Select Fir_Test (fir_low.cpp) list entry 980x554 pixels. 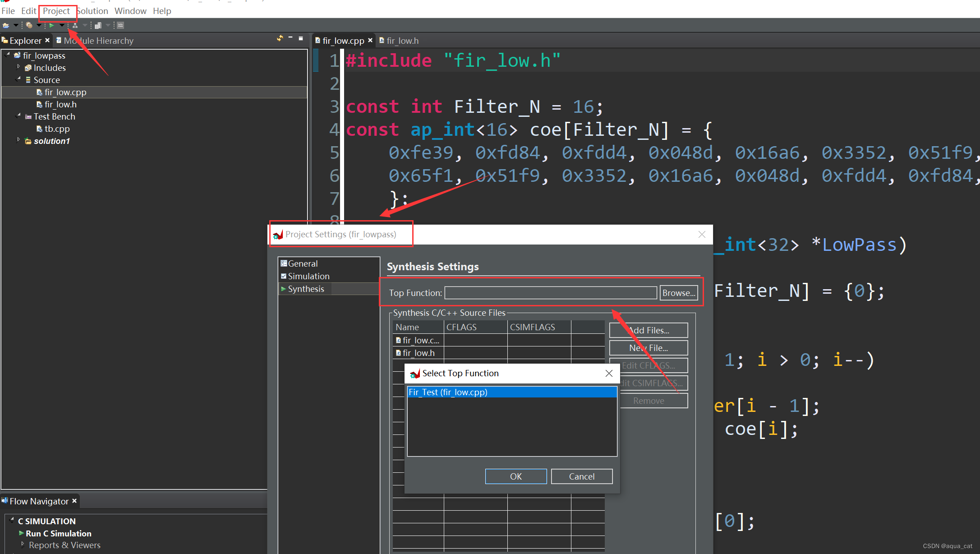[448, 392]
